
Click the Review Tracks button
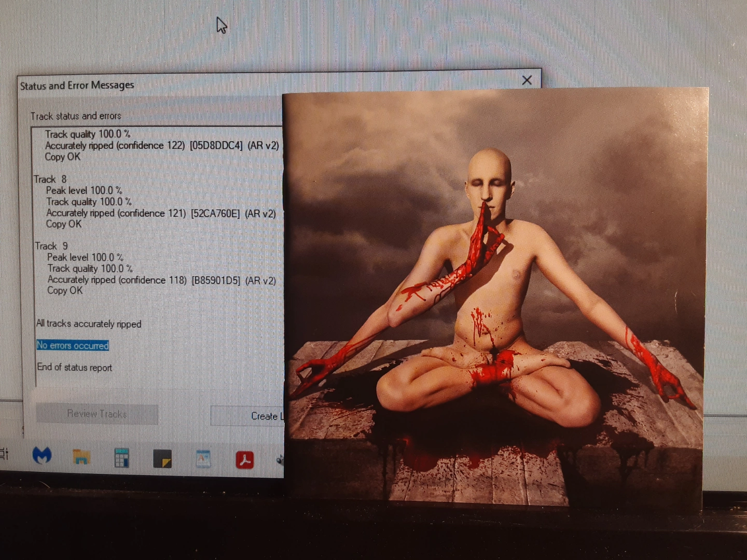pos(97,414)
